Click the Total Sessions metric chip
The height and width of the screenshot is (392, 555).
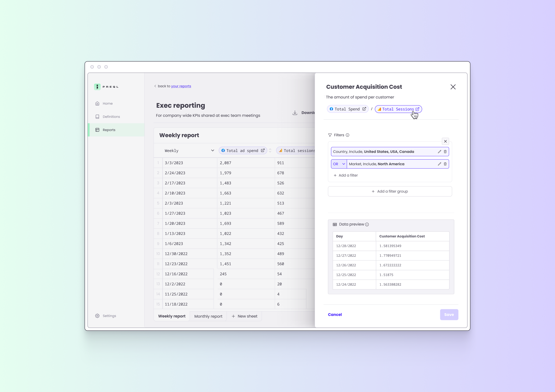pyautogui.click(x=398, y=109)
